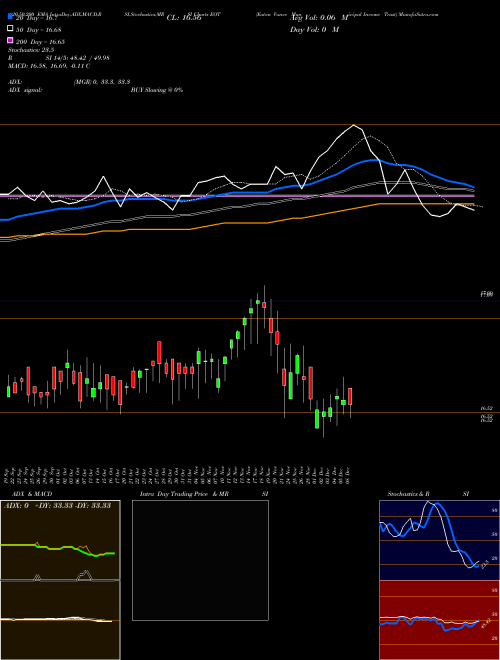Click the 'RSI 14/3: 48.42 / 49.98' reading
Image resolution: width=500 pixels, height=660 pixels.
[60, 58]
